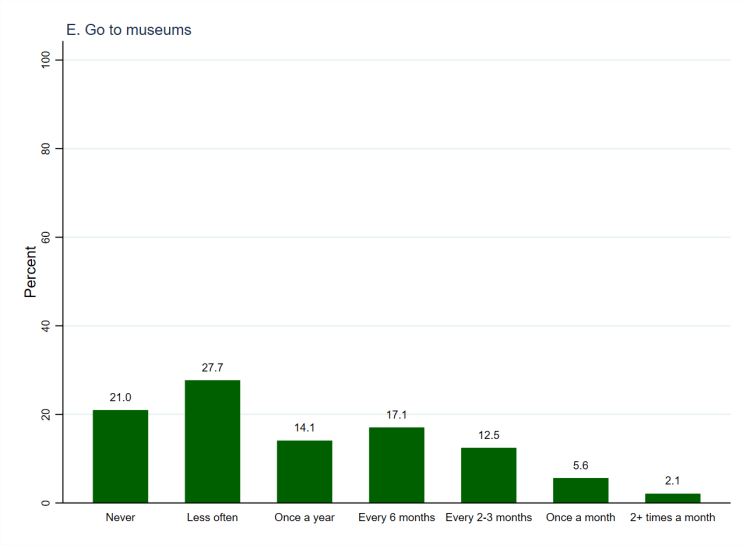Click the '2+ times a month' axis label
Viewport: 750px width, 545px height.
pos(672,518)
